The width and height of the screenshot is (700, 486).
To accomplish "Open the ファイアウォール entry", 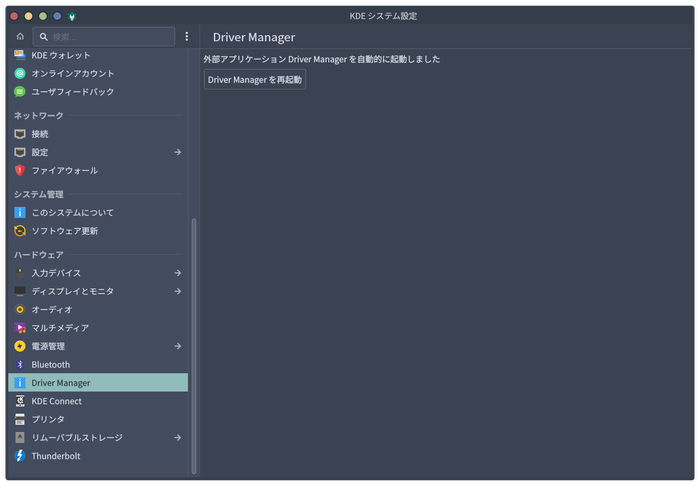I will [x=98, y=170].
